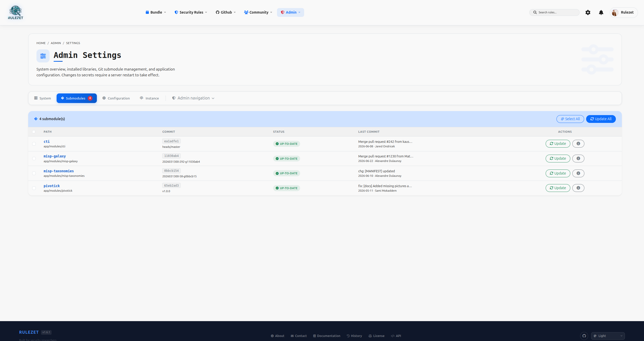Image resolution: width=644 pixels, height=341 pixels.
Task: Update the misp-galaxy submodule
Action: 558,158
